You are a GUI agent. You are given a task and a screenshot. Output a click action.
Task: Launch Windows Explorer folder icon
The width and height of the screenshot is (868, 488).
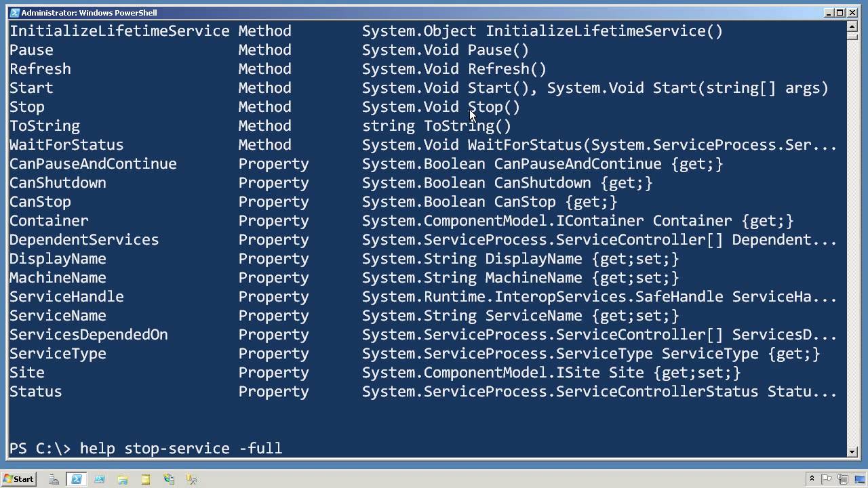tap(123, 479)
